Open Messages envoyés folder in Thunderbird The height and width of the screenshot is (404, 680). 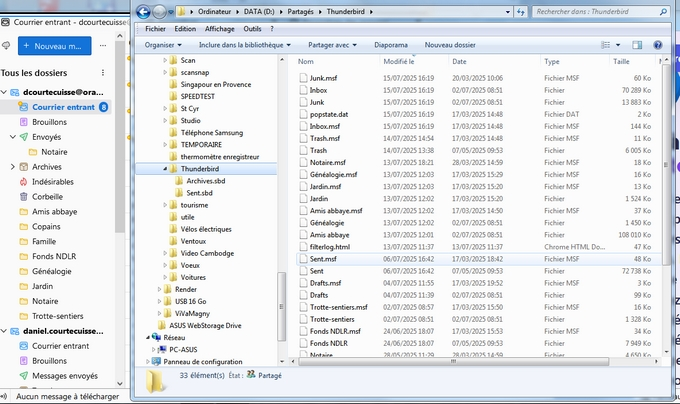pyautogui.click(x=65, y=376)
